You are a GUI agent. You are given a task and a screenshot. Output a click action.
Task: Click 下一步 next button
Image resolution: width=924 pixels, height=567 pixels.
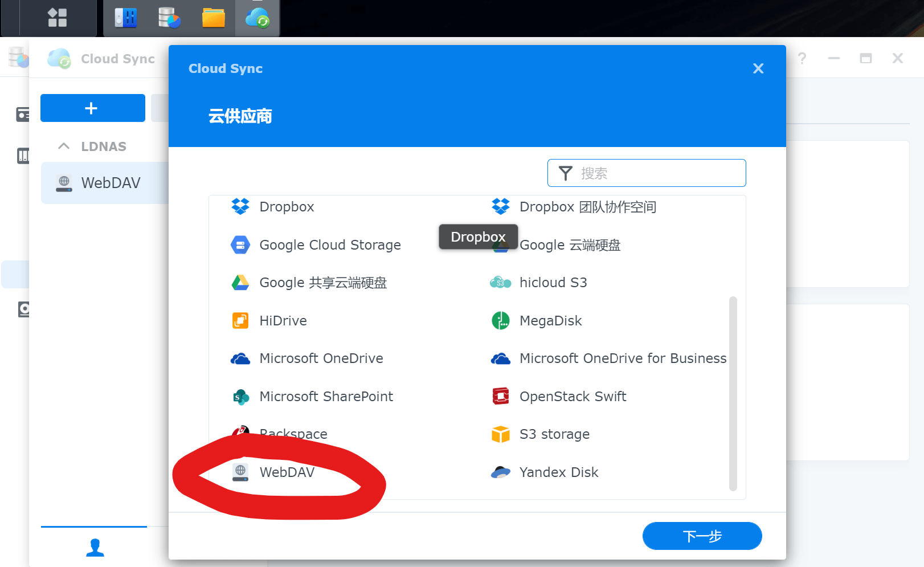(702, 536)
